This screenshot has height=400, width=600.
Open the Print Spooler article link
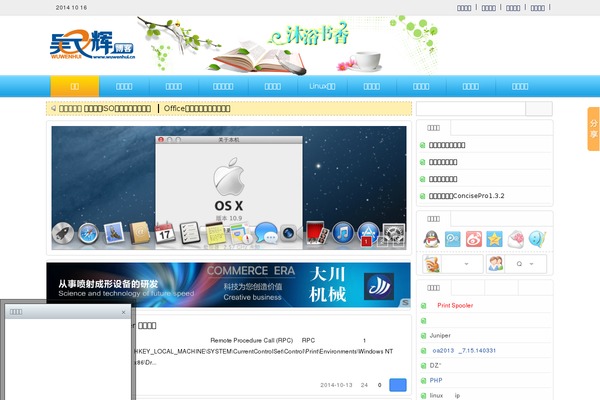click(455, 305)
